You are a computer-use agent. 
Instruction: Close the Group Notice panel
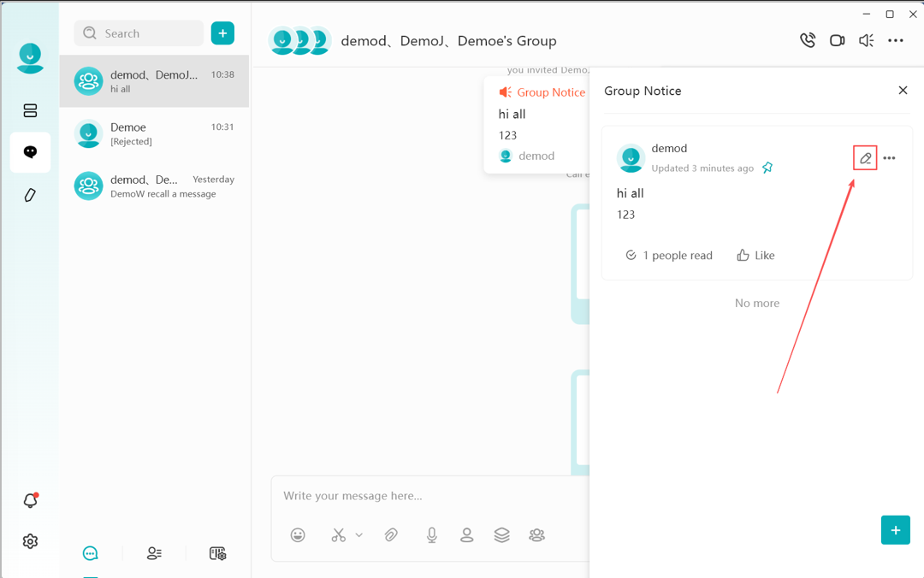903,90
